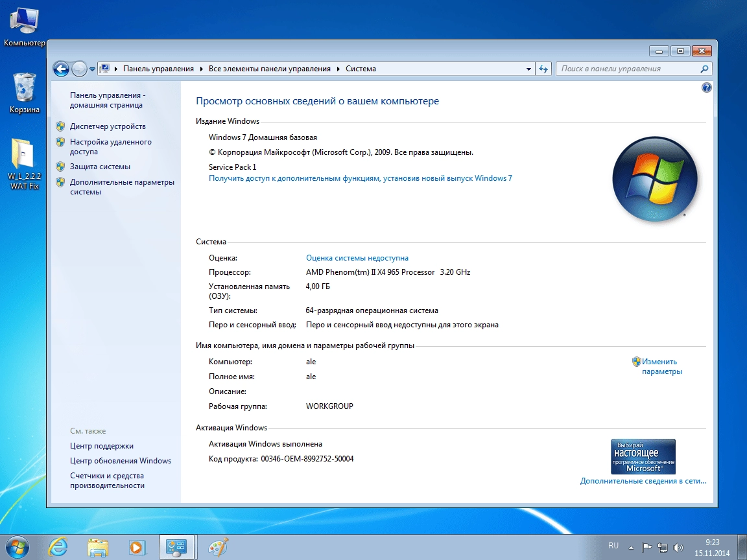Screen dimensions: 747x560
Task: Select the product code 00346-OEM-8992752-50004
Action: (x=307, y=459)
